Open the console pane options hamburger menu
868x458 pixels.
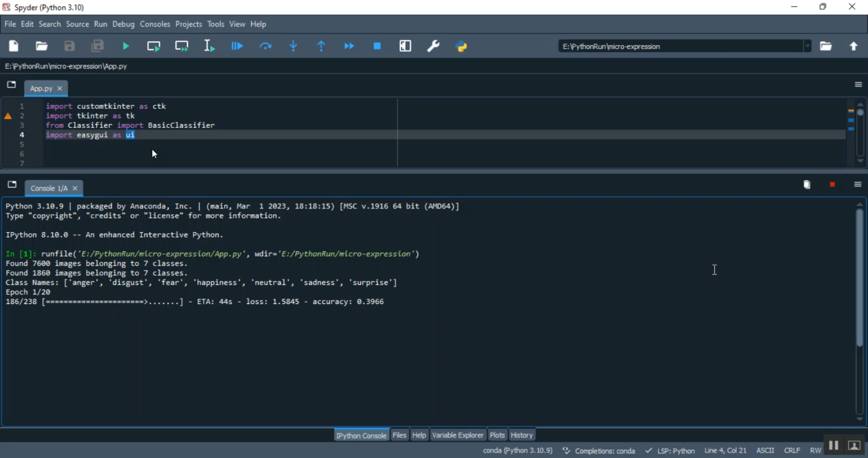coord(858,185)
